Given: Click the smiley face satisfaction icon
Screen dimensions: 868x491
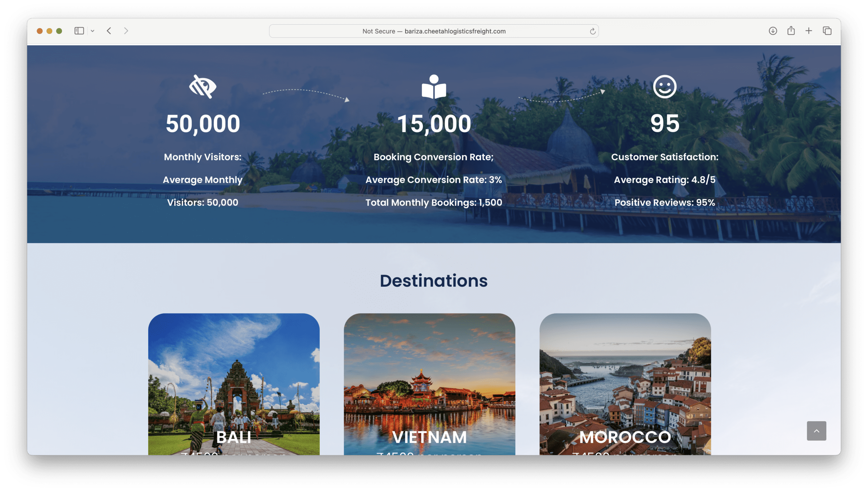Looking at the screenshot, I should [665, 87].
